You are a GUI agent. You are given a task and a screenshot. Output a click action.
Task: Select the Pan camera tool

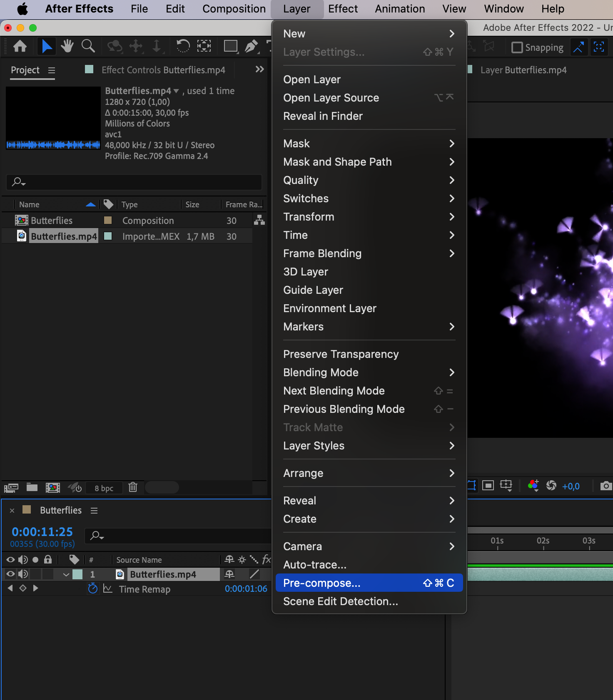coord(136,46)
